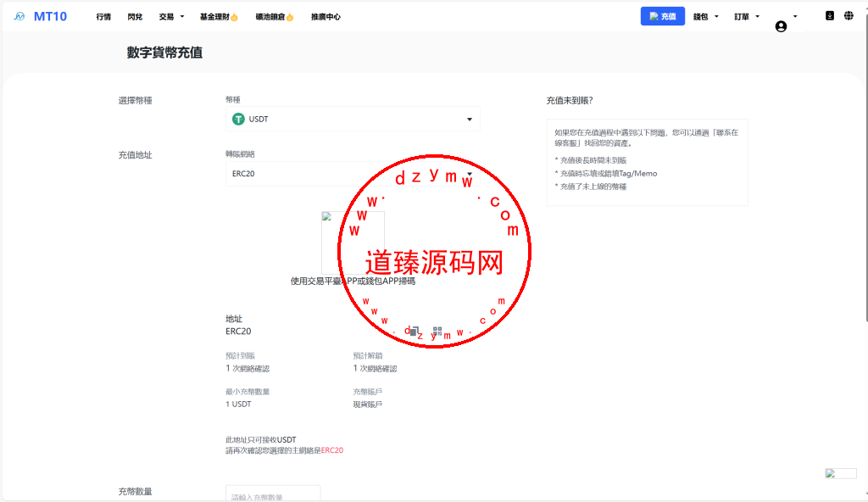The height and width of the screenshot is (502, 868).
Task: Copy the deposit address icon
Action: click(x=414, y=332)
